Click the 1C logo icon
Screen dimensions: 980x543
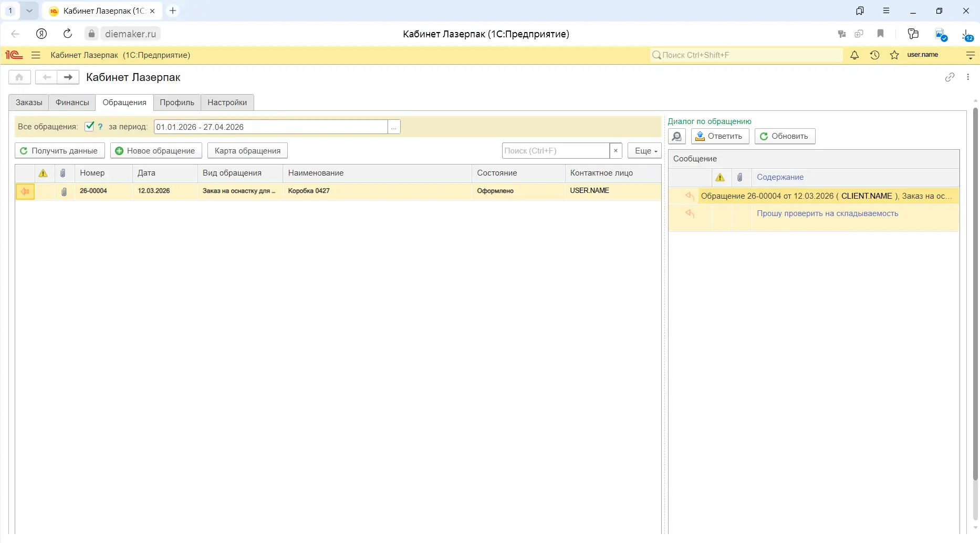pyautogui.click(x=14, y=55)
